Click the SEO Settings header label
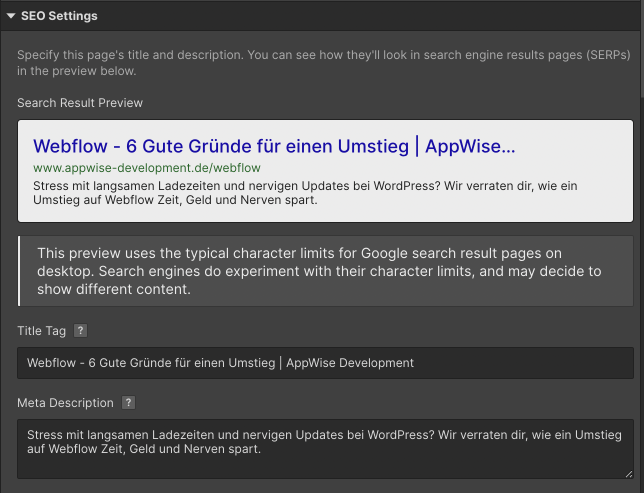 click(x=59, y=16)
